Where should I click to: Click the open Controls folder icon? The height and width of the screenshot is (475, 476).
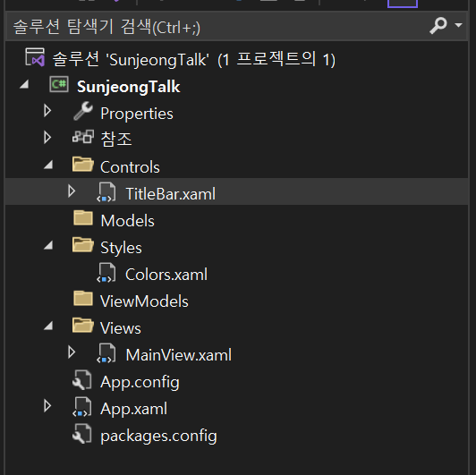coord(83,165)
